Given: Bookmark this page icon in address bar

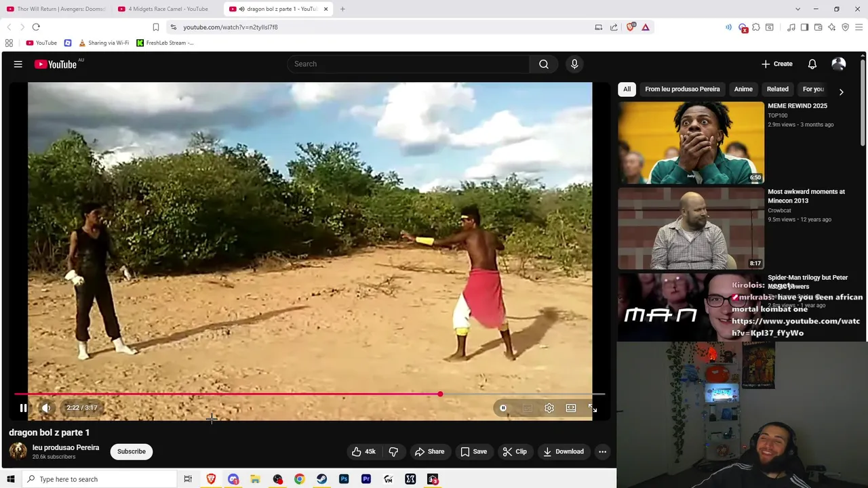Looking at the screenshot, I should coord(156,27).
